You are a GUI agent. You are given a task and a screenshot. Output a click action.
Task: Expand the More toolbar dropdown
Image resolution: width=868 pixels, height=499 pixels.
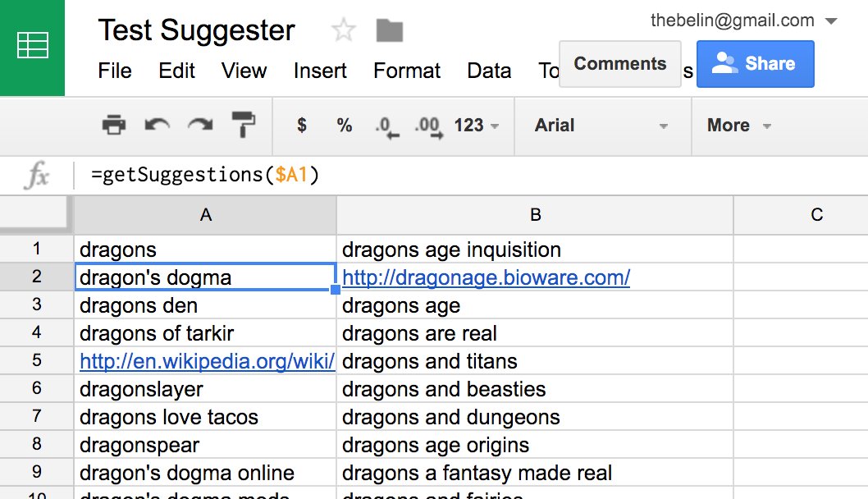click(x=739, y=126)
